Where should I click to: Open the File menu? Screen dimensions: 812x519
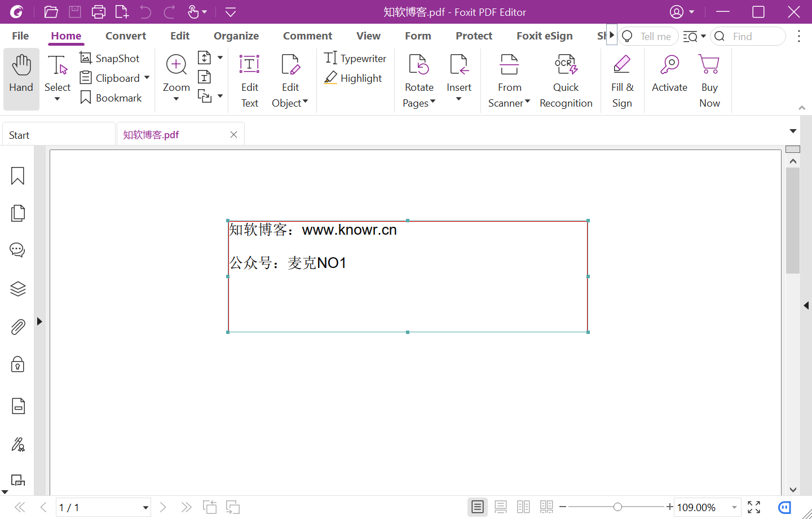point(20,36)
